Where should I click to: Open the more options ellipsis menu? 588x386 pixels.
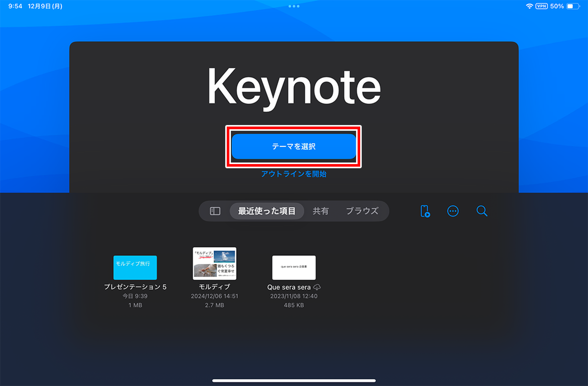pyautogui.click(x=453, y=211)
